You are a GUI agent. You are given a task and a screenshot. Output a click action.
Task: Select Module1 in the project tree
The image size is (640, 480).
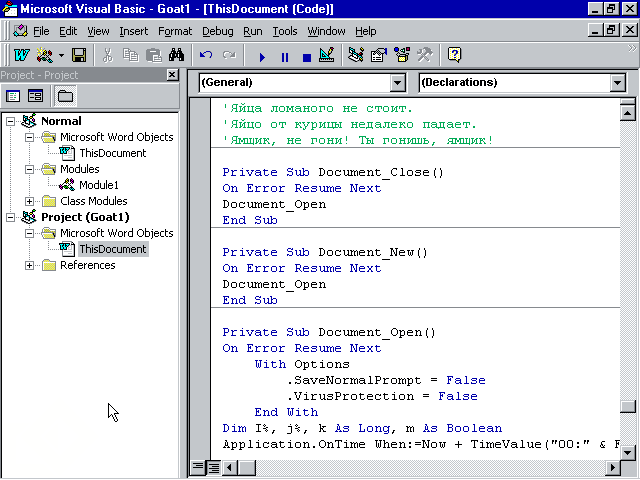pyautogui.click(x=99, y=185)
